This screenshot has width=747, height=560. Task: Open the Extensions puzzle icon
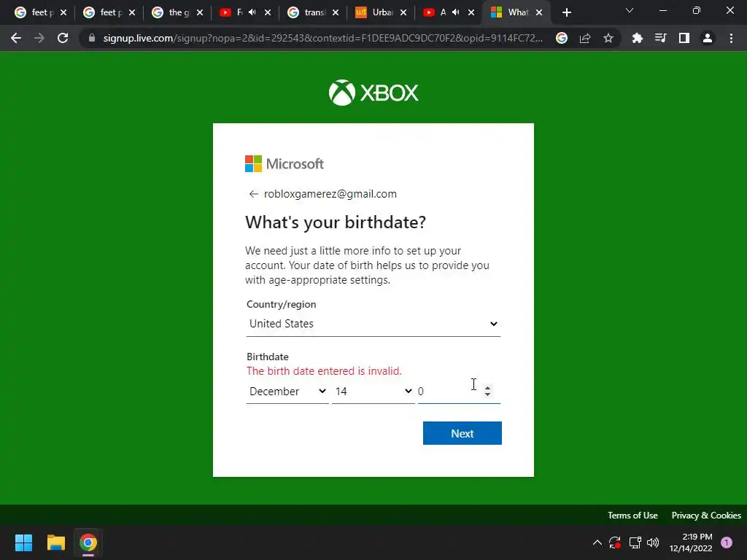pyautogui.click(x=638, y=38)
